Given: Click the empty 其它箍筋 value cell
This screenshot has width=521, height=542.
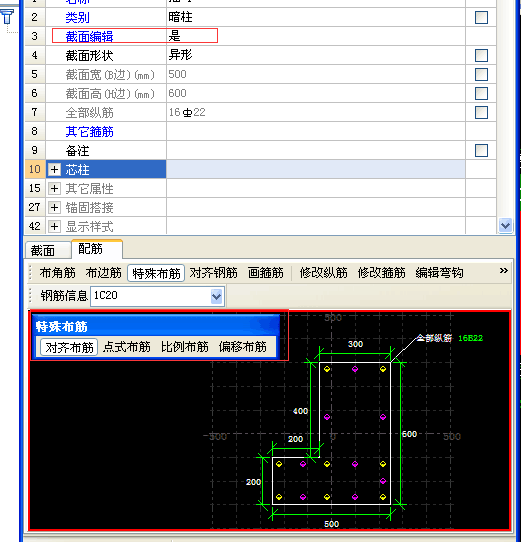Looking at the screenshot, I should coord(316,131).
